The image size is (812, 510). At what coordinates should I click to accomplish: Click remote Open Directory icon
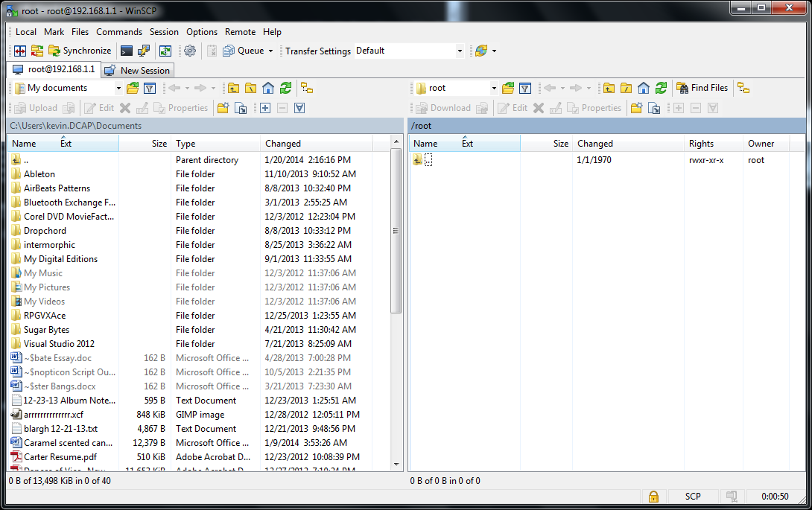(x=508, y=88)
